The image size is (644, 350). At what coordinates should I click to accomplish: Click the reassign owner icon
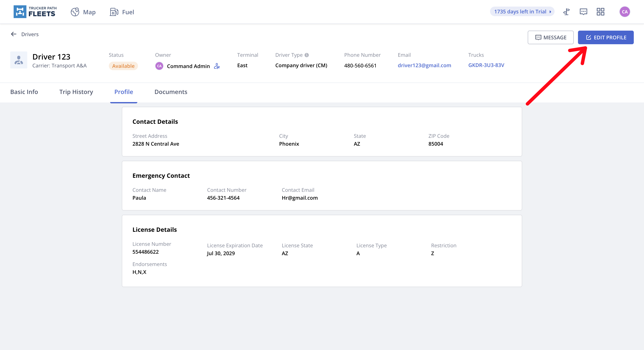coord(217,66)
